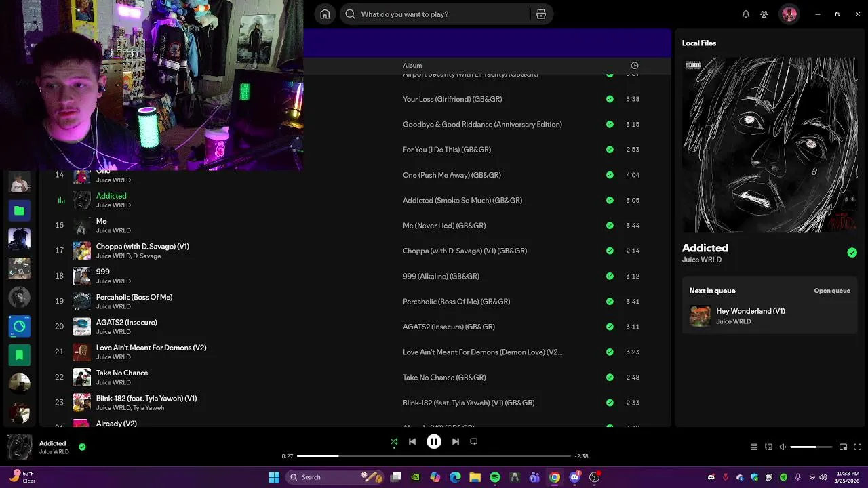Open the Windows Start menu
This screenshot has width=868, height=488.
274,477
